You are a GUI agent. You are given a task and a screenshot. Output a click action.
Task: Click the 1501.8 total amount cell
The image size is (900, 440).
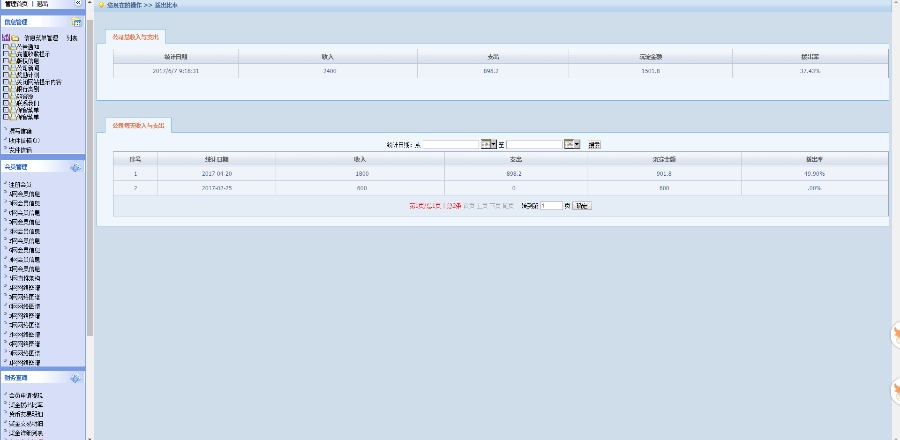(650, 71)
